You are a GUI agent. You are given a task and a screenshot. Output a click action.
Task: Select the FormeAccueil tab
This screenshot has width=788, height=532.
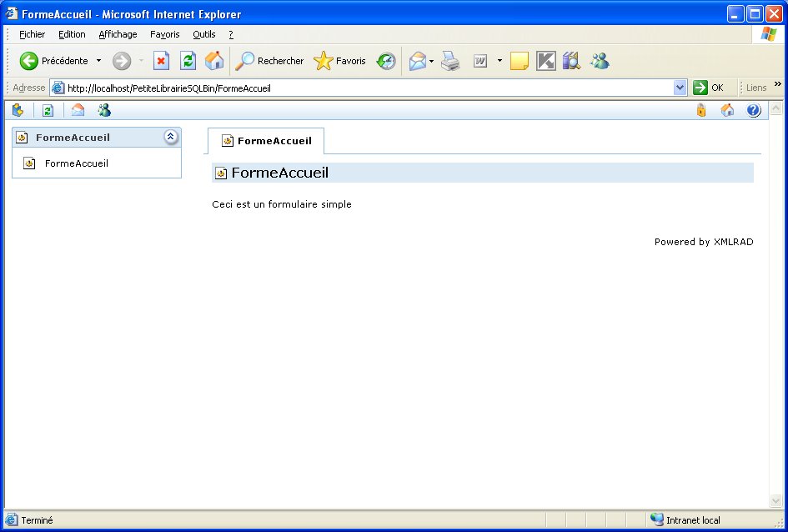266,141
